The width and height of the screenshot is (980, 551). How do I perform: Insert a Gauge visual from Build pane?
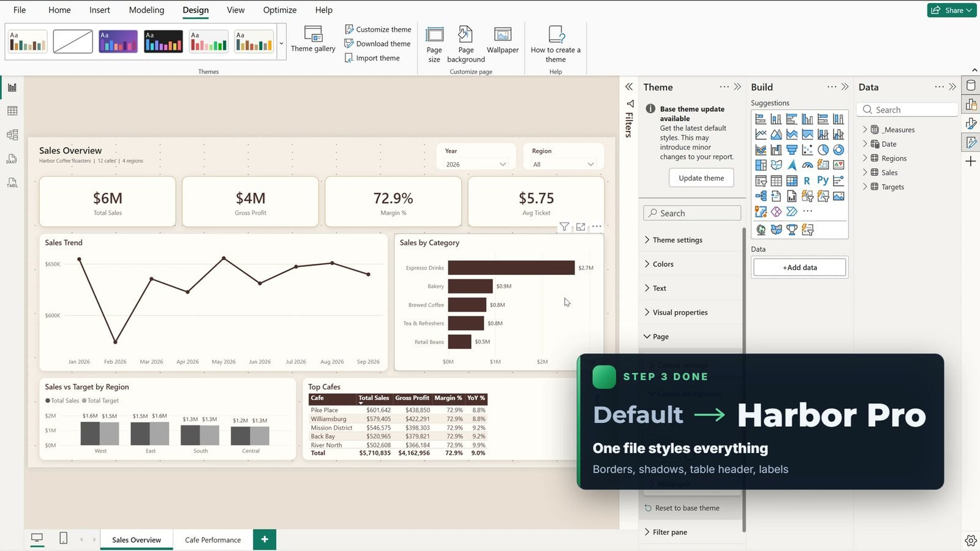pyautogui.click(x=807, y=165)
